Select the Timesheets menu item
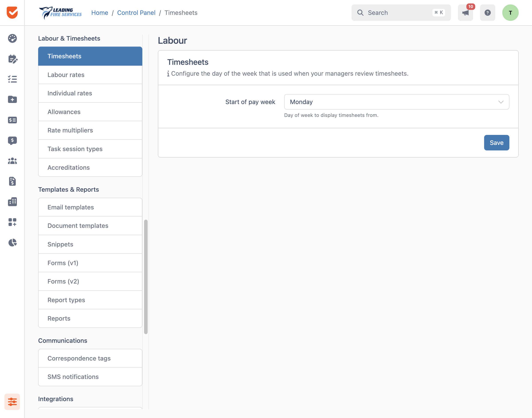The width and height of the screenshot is (532, 418). tap(90, 56)
